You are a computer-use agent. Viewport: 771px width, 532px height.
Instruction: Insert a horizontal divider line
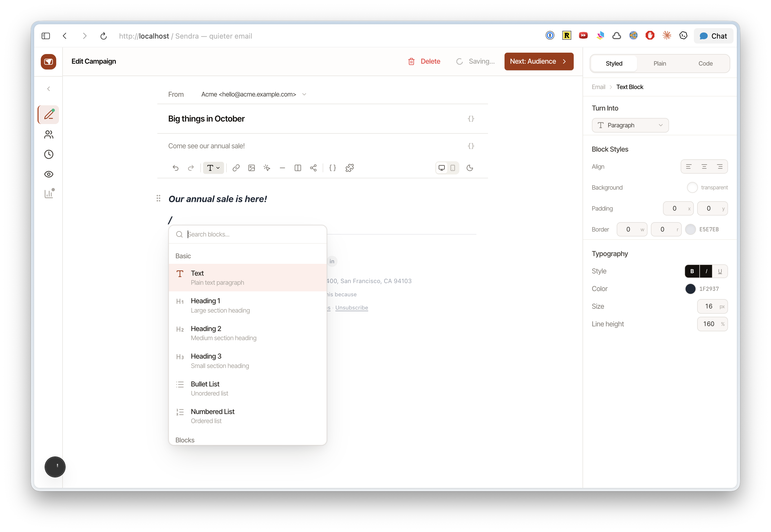click(x=282, y=168)
